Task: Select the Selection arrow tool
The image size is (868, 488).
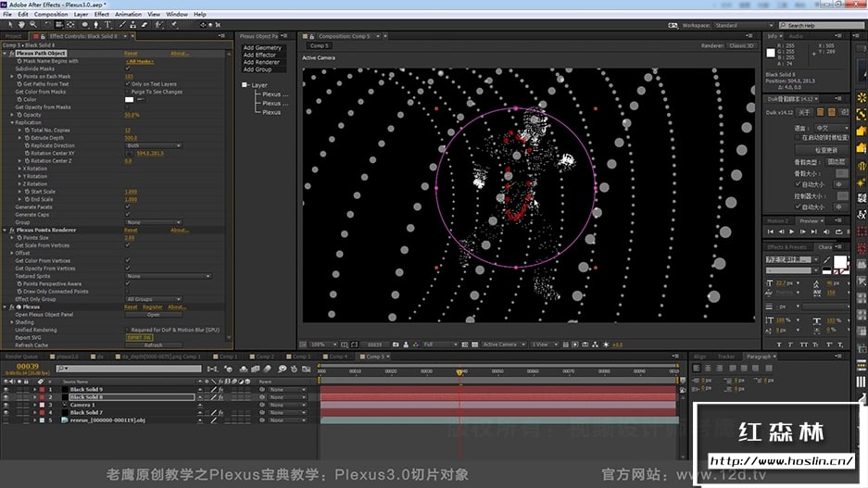Action: click(x=10, y=25)
